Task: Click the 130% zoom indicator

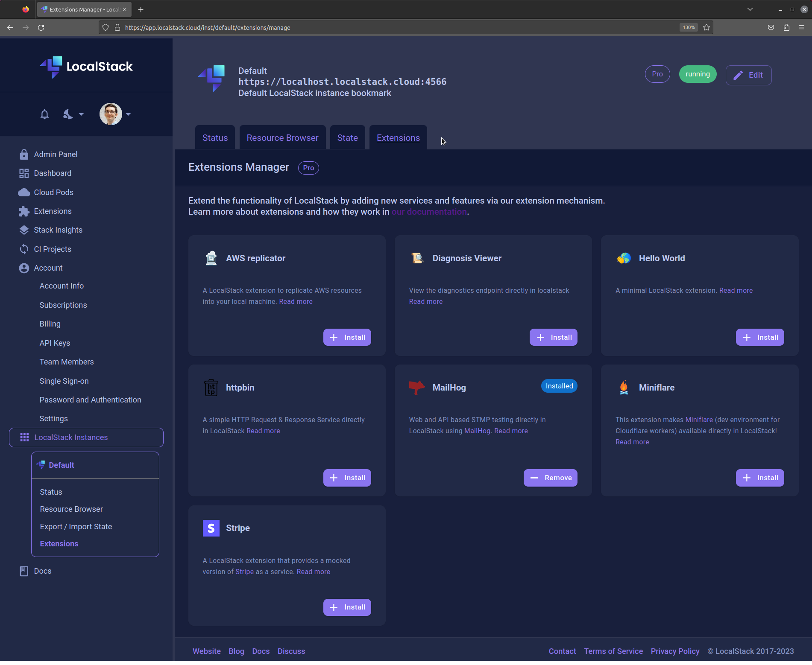Action: coord(688,27)
